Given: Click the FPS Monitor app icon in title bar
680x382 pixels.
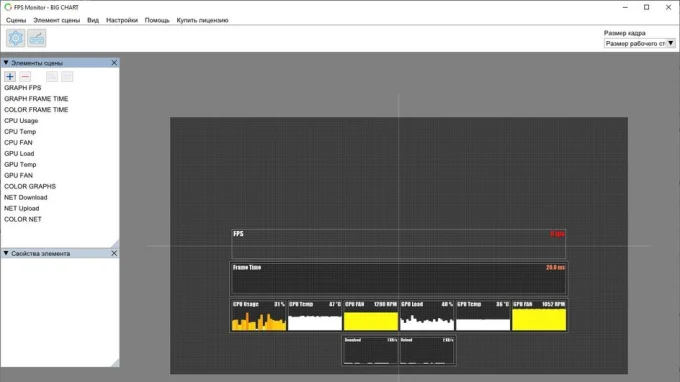Looking at the screenshot, I should click(x=8, y=7).
